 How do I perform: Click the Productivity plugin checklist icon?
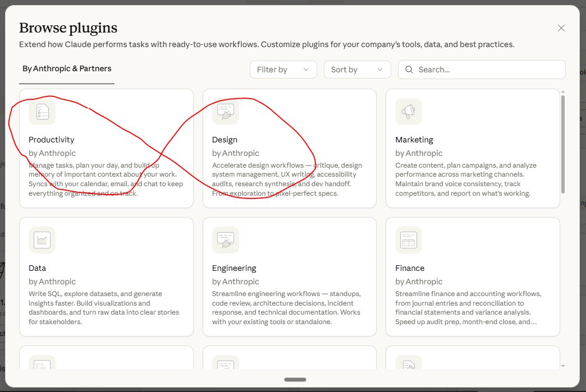click(x=42, y=111)
